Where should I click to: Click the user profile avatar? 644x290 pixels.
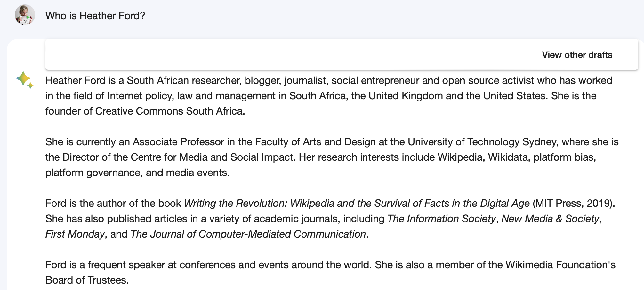[x=25, y=15]
